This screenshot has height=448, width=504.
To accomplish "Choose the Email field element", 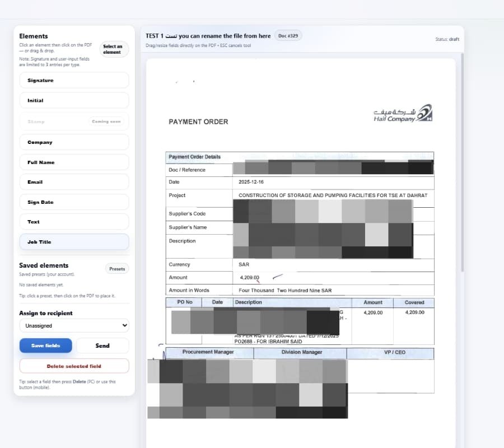I will coord(74,181).
